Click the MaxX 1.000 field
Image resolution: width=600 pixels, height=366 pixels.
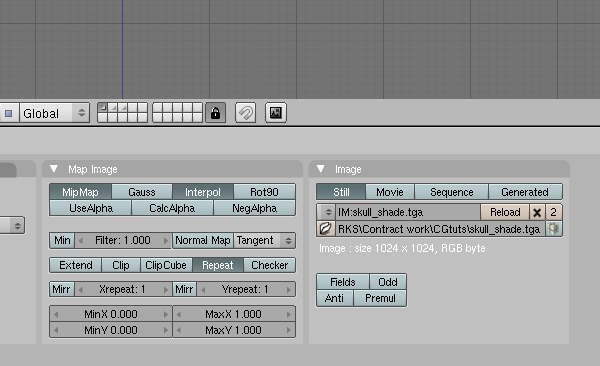(x=234, y=314)
